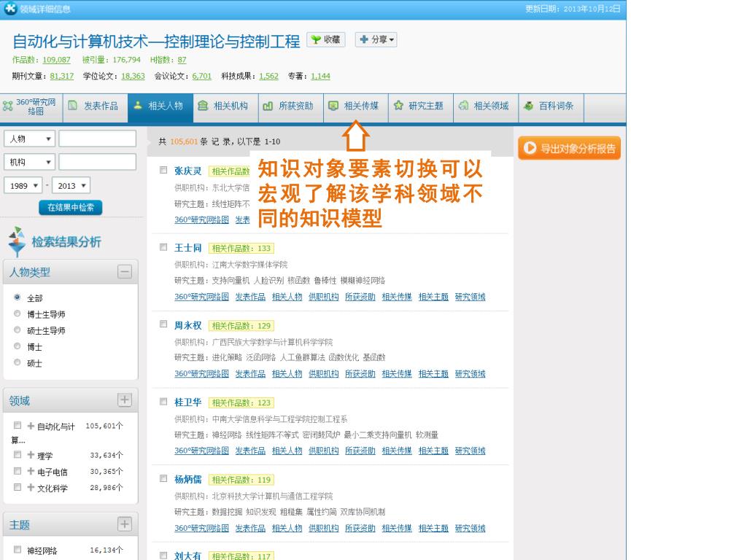Screen dimensions: 747x560
Task: Tick the 神经网络 topic checkbox
Action: click(18, 550)
